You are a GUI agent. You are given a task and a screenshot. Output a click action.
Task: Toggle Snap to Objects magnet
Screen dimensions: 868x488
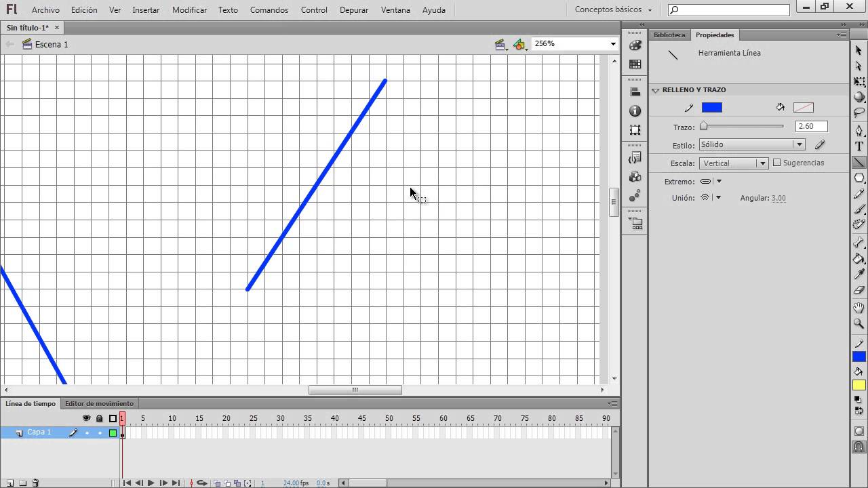[859, 447]
